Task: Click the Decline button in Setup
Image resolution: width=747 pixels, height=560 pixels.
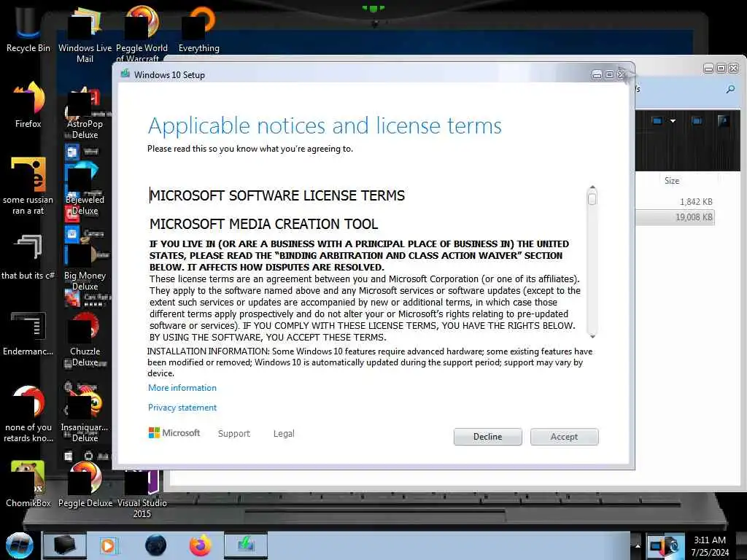Action: 487,437
